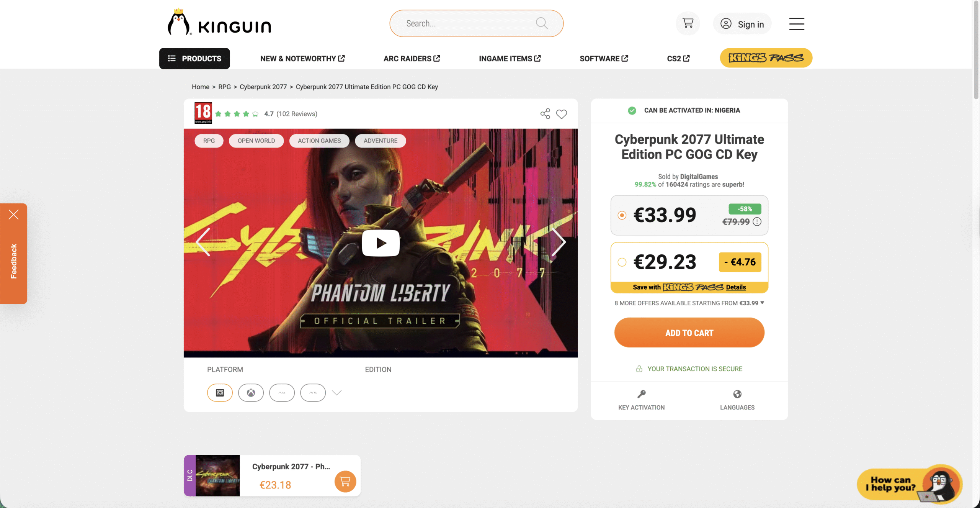Click the info icon beside €79.99
980x508 pixels.
click(x=757, y=221)
